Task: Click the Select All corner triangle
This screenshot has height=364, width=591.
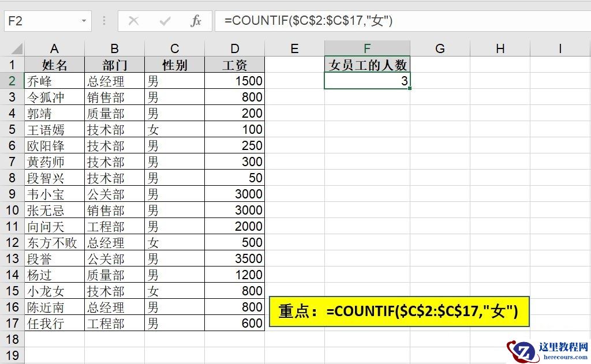Action: point(17,49)
